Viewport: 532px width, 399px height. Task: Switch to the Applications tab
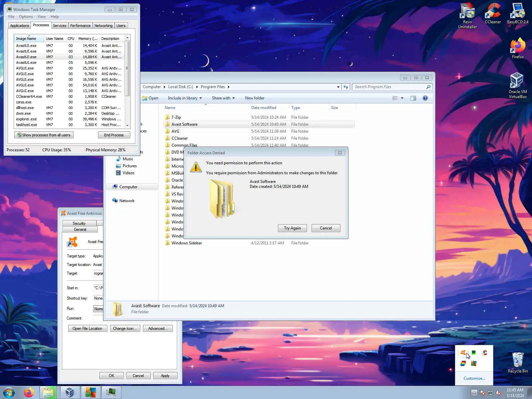coord(20,26)
